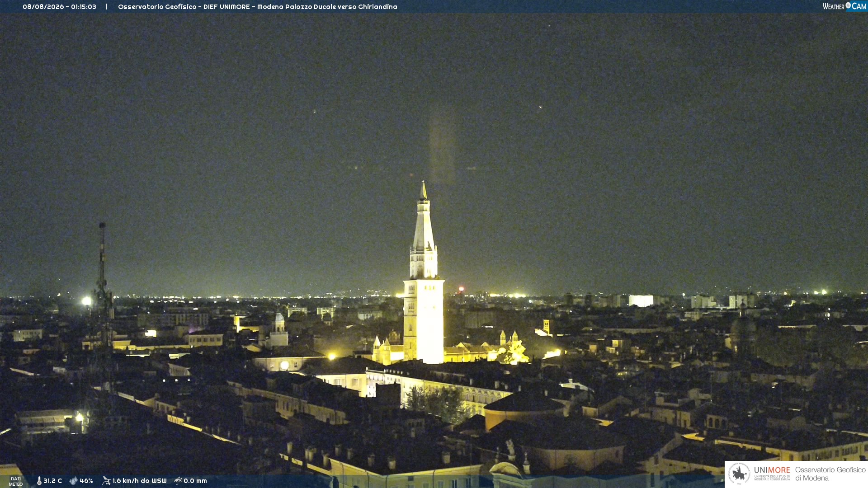868x488 pixels.
Task: Click the DATI METEO label
Action: point(16,481)
